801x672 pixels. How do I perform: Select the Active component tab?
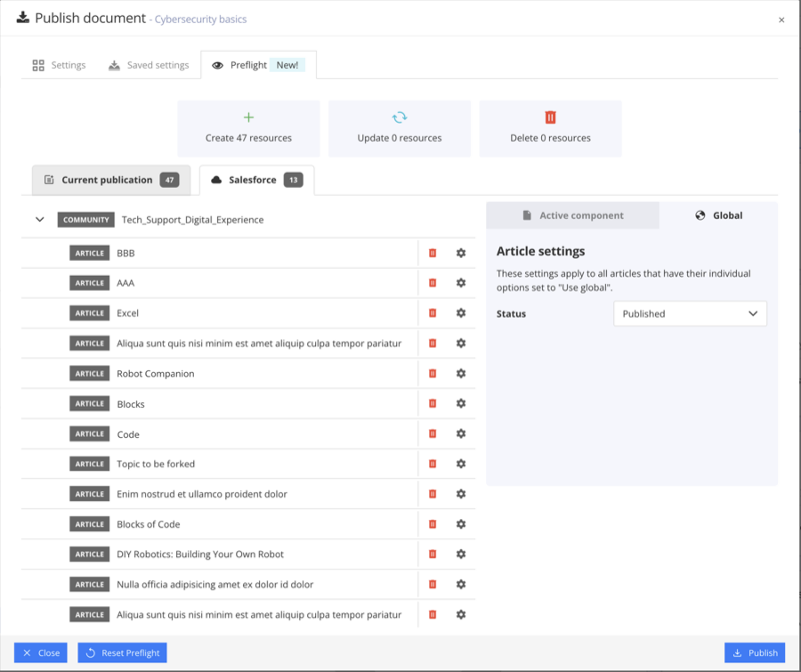point(572,215)
